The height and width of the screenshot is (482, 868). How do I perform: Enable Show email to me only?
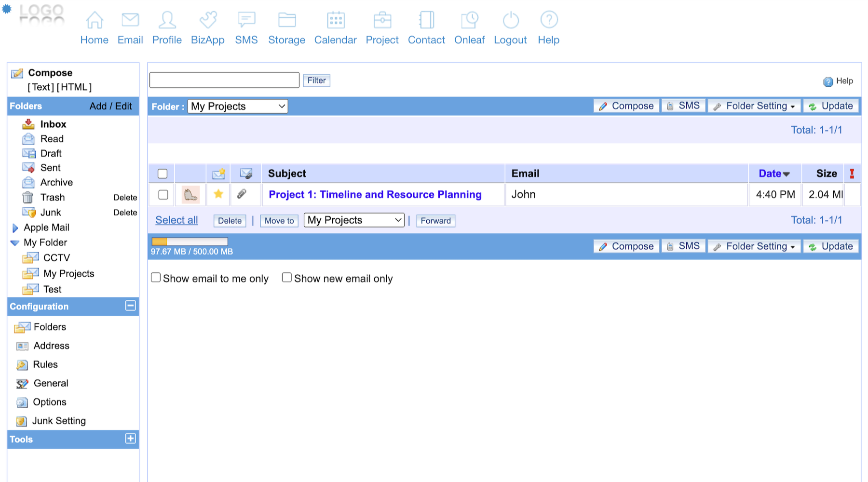[x=156, y=278]
